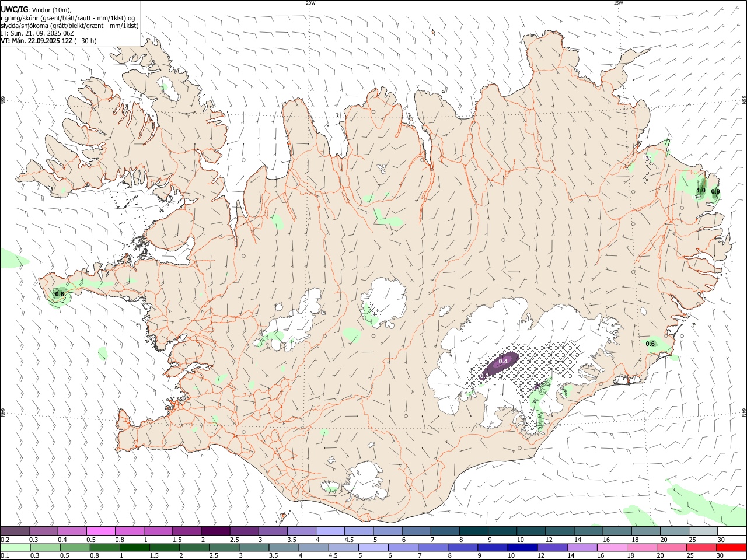Image resolution: width=747 pixels, height=560 pixels.
Task: Click the 'VT: Mán. 22.09.2025 12Z (+30 h)' text
Action: point(48,41)
